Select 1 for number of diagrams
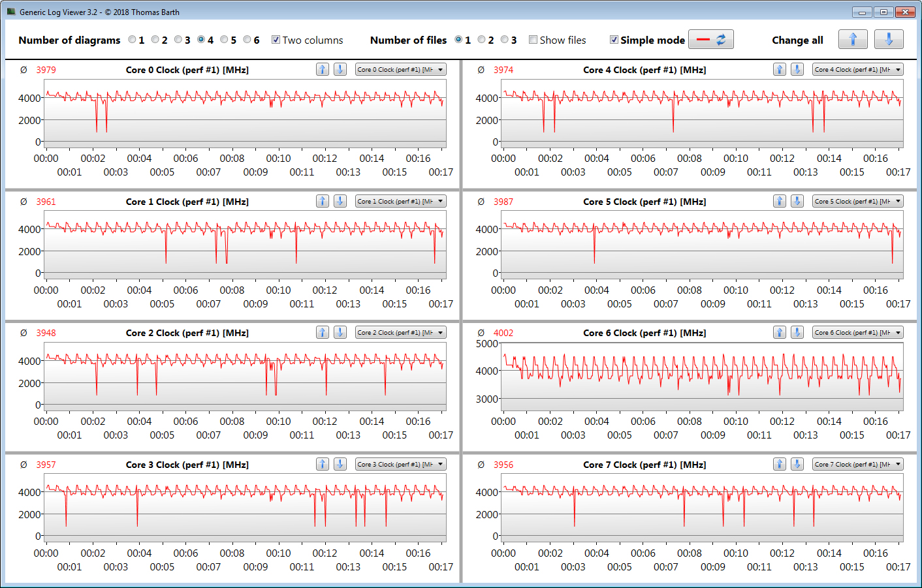Viewport: 922px width, 588px height. pos(133,40)
